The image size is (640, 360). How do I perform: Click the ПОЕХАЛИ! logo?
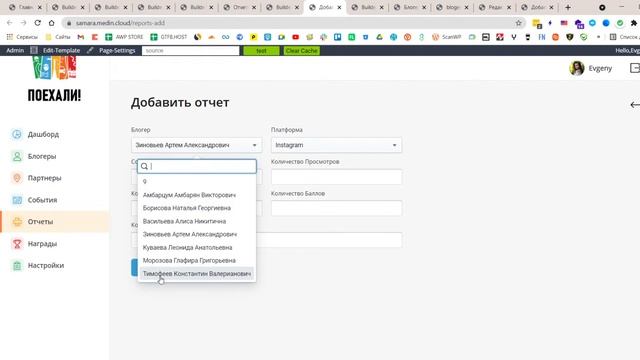tap(54, 80)
